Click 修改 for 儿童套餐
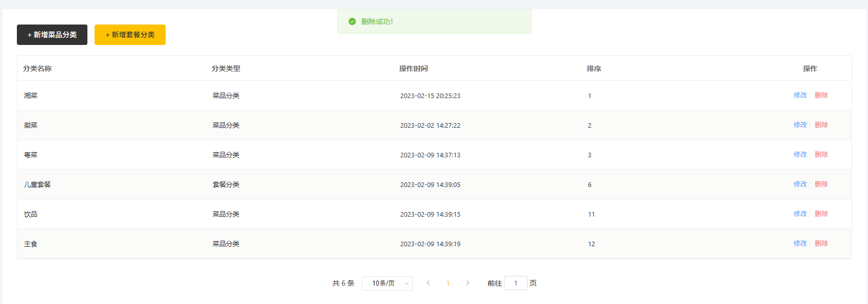Viewport: 868px width, 304px height. pyautogui.click(x=800, y=184)
